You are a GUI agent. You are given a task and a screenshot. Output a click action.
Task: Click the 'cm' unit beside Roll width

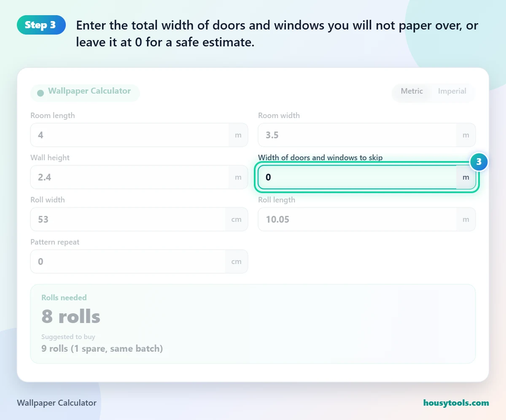(237, 219)
